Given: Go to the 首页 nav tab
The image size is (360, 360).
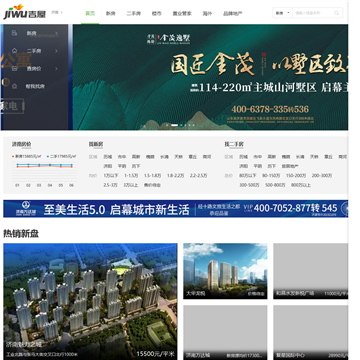Looking at the screenshot, I should click(x=90, y=14).
